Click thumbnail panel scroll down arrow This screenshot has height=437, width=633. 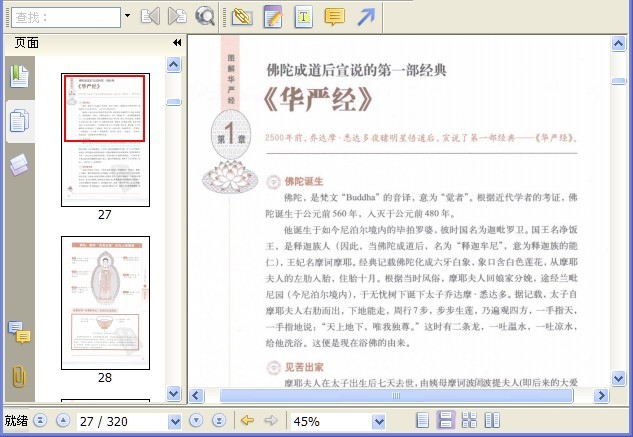point(174,393)
